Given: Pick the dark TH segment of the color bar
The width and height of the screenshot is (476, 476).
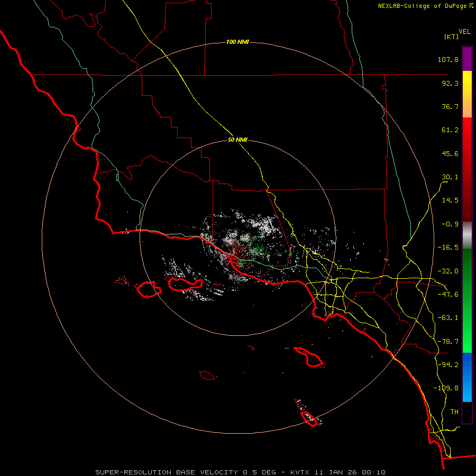Looking at the screenshot, I should pos(467,412).
